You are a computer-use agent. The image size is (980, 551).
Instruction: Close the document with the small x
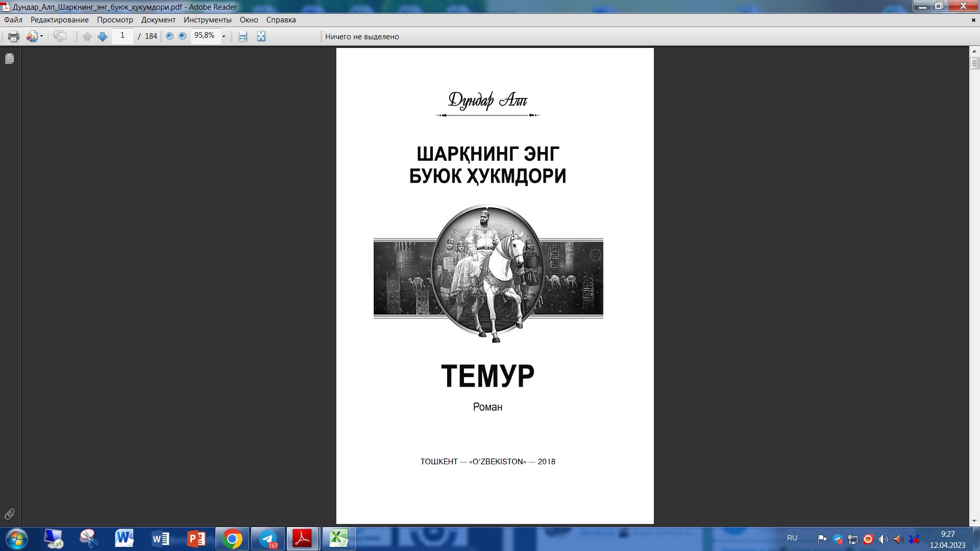[x=973, y=20]
